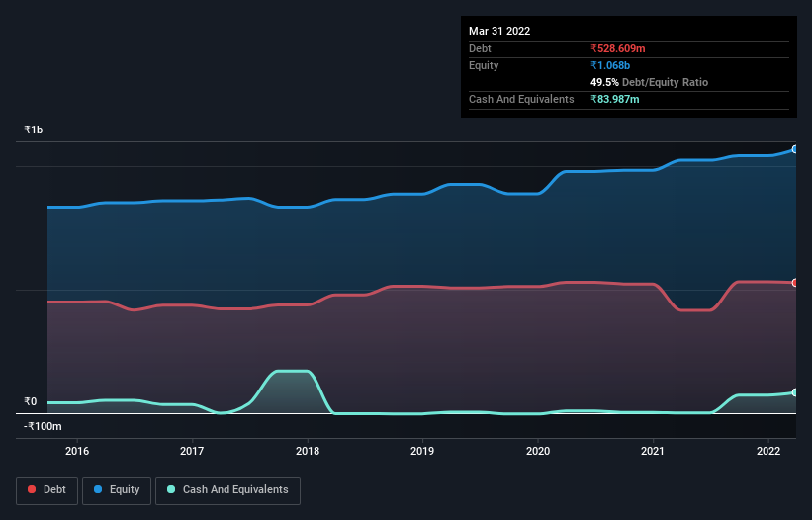
Task: Click the tooltip Cash And Equivalents label
Action: (521, 99)
